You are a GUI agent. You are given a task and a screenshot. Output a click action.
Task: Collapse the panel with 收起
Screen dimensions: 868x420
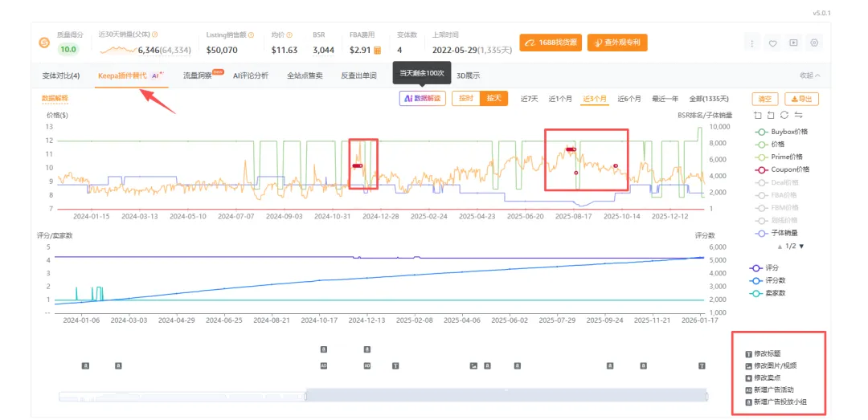pyautogui.click(x=810, y=75)
